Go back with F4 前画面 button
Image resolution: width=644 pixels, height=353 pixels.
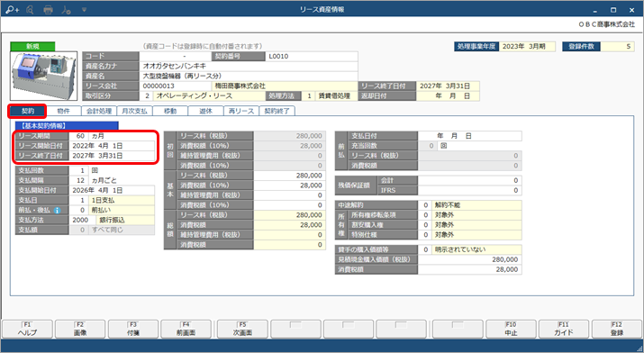pyautogui.click(x=186, y=329)
